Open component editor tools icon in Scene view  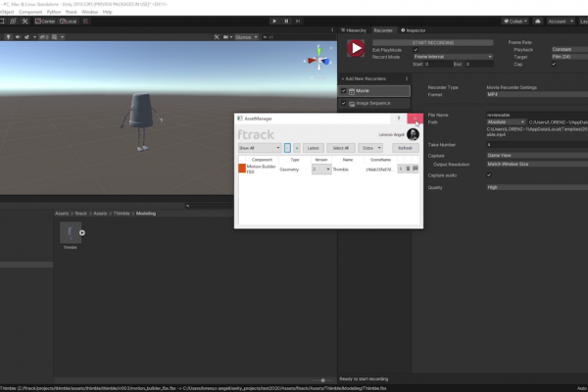click(x=217, y=37)
